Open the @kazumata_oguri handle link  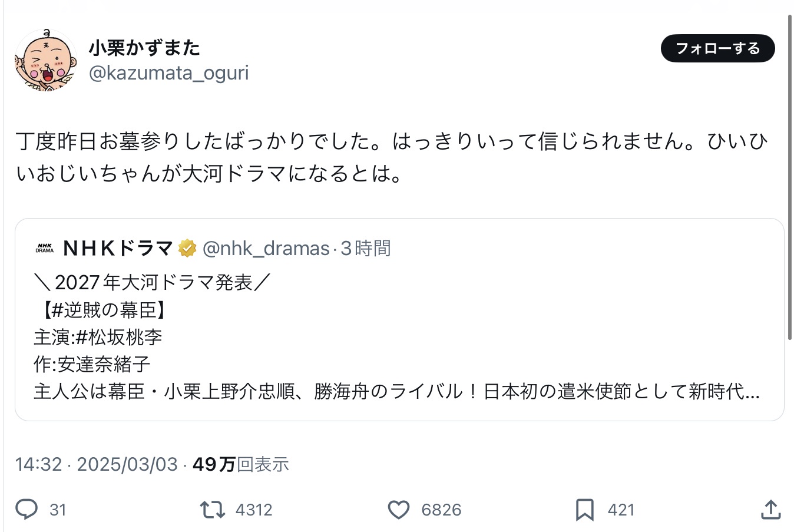click(x=168, y=73)
